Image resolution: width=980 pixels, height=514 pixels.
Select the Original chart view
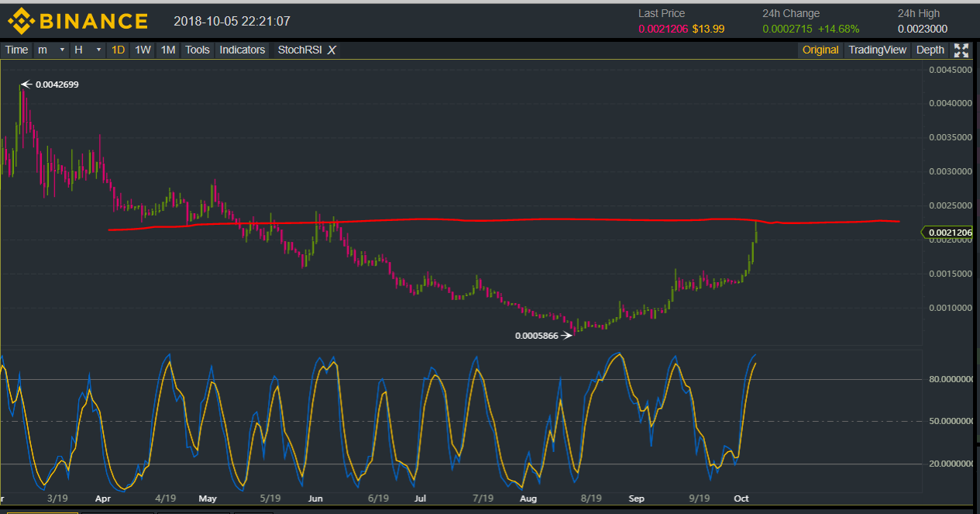[x=820, y=50]
